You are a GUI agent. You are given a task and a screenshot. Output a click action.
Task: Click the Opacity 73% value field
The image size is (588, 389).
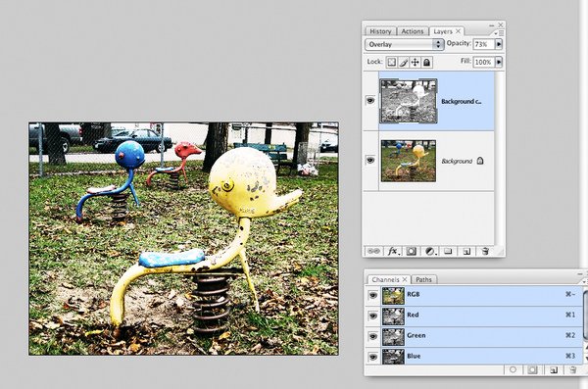point(484,44)
